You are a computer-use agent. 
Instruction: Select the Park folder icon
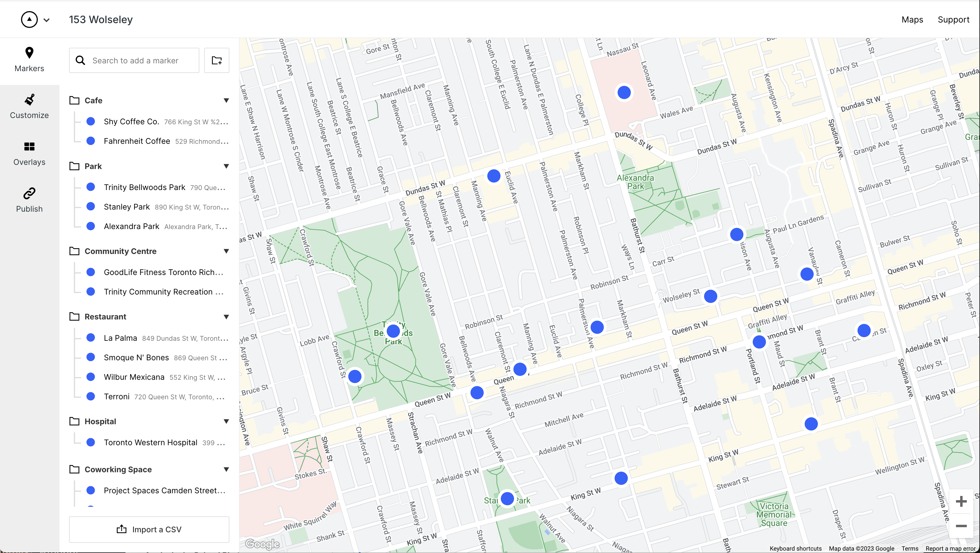(74, 166)
